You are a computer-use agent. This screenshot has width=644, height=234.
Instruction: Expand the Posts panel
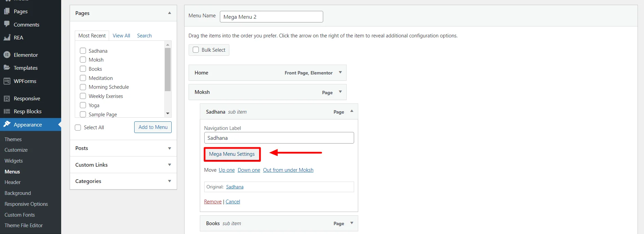point(170,148)
